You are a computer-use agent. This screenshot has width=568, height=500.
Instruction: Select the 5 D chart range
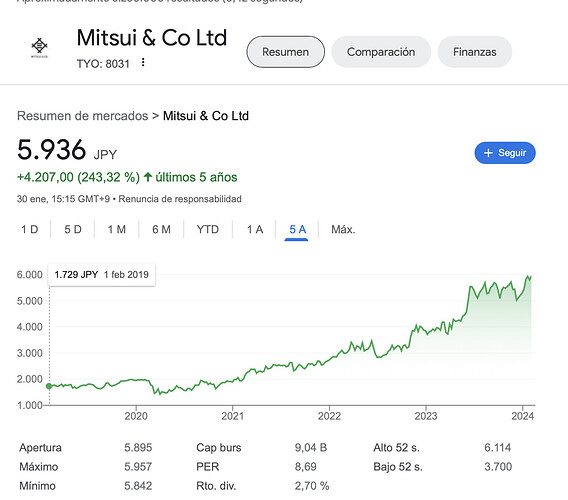(73, 229)
